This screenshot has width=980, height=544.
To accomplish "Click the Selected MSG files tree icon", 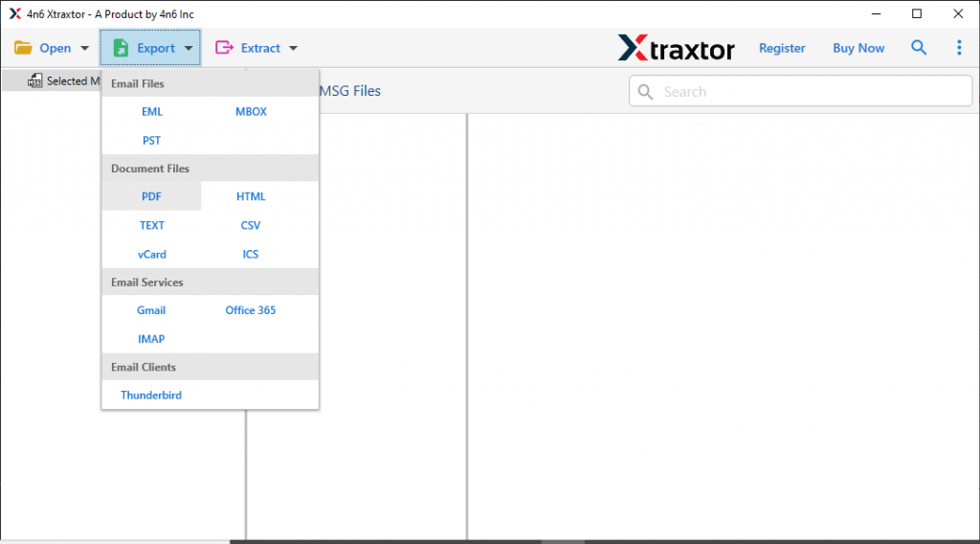I will coord(35,80).
